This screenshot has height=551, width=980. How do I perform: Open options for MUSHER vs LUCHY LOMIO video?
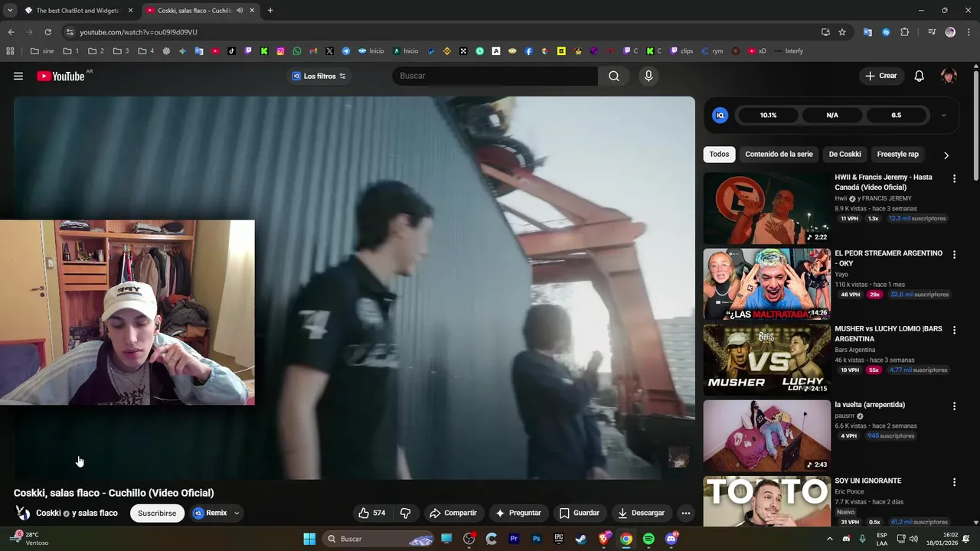tap(954, 330)
